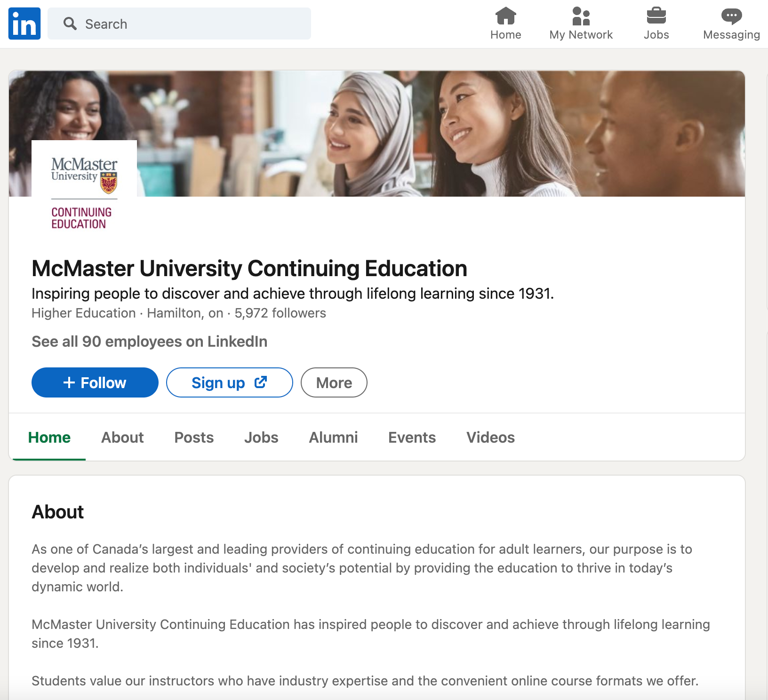Image resolution: width=768 pixels, height=700 pixels.
Task: Click paragraph starting 'As one of Canada's largest'
Action: tap(362, 568)
